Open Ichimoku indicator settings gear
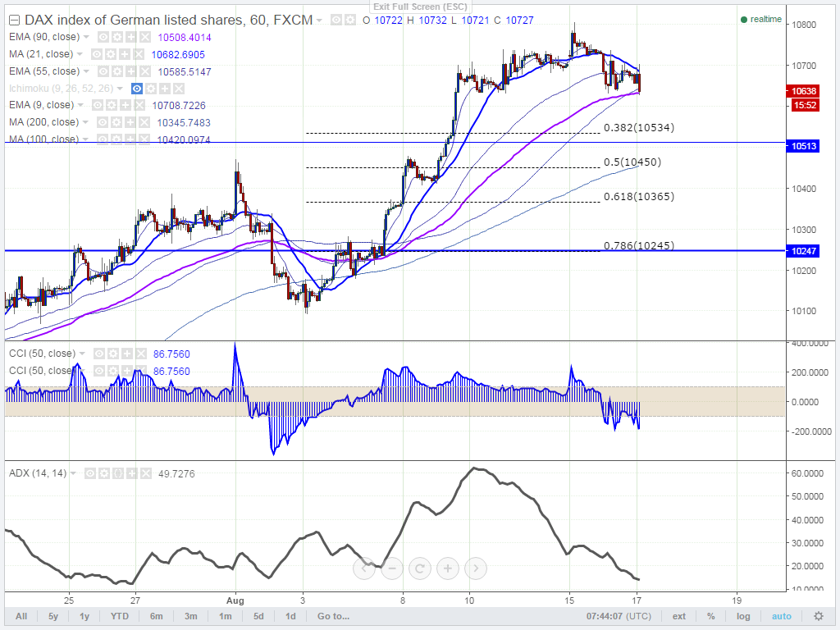The image size is (840, 630). pos(151,89)
